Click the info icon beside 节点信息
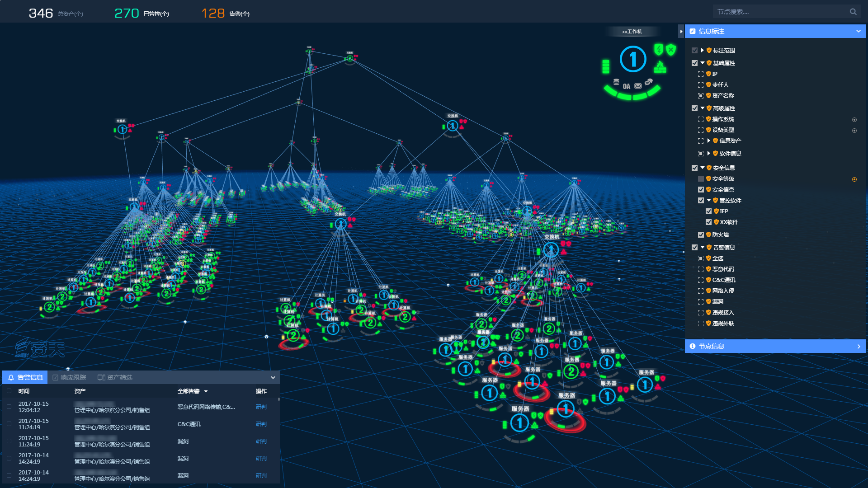This screenshot has height=488, width=868. pyautogui.click(x=693, y=346)
